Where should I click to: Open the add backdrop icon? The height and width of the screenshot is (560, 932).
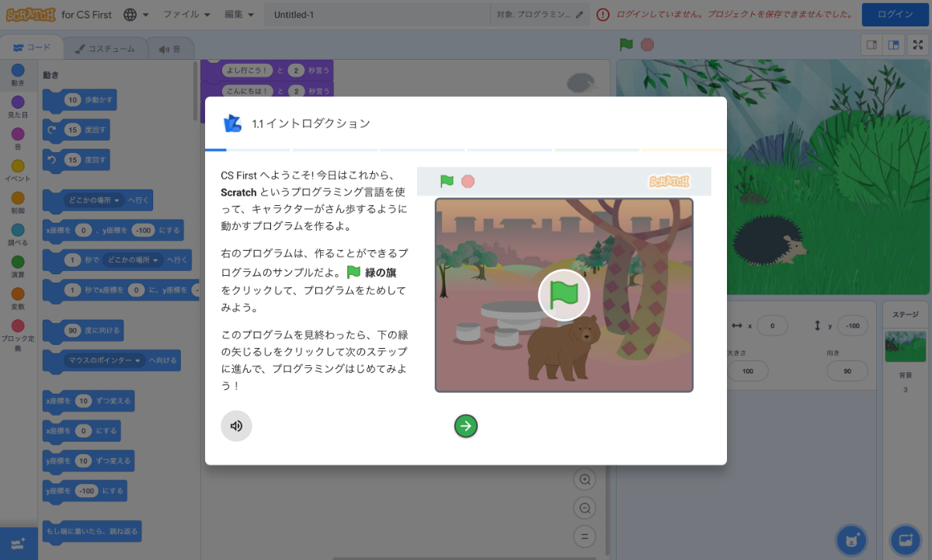[x=905, y=540]
